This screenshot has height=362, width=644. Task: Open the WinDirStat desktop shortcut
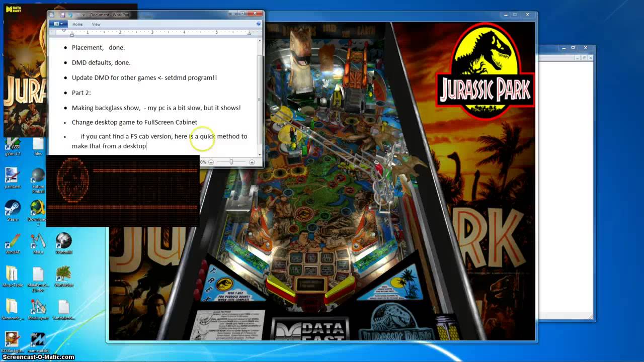click(x=64, y=276)
